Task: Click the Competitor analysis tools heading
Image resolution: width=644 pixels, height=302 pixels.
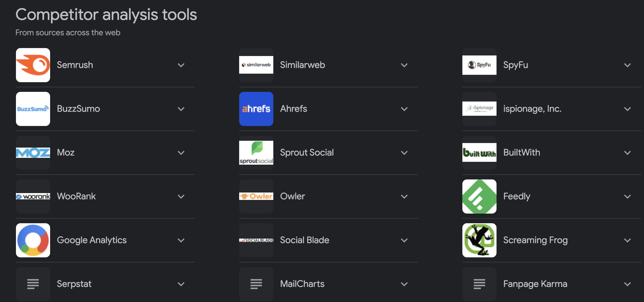Action: click(x=106, y=15)
